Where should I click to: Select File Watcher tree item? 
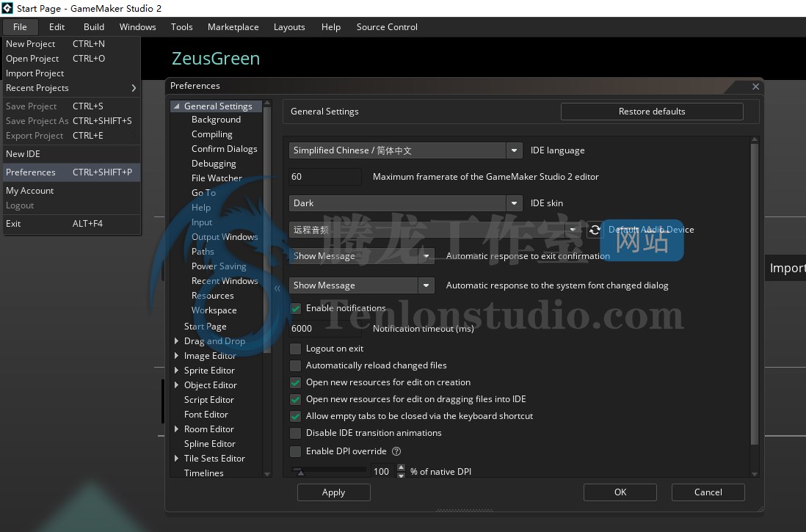coord(217,178)
